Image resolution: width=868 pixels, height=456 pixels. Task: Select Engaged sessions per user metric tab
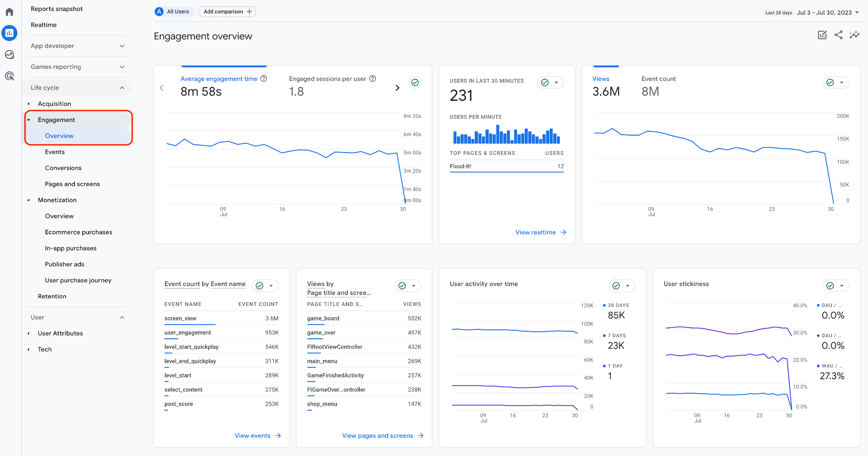point(333,86)
